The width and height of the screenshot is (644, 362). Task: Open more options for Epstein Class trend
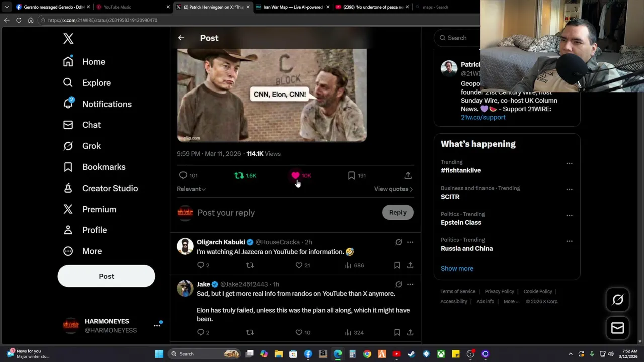point(569,215)
